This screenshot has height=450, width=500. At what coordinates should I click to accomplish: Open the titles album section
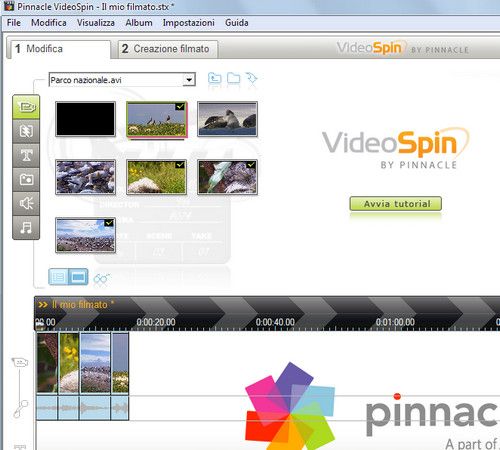pos(26,155)
